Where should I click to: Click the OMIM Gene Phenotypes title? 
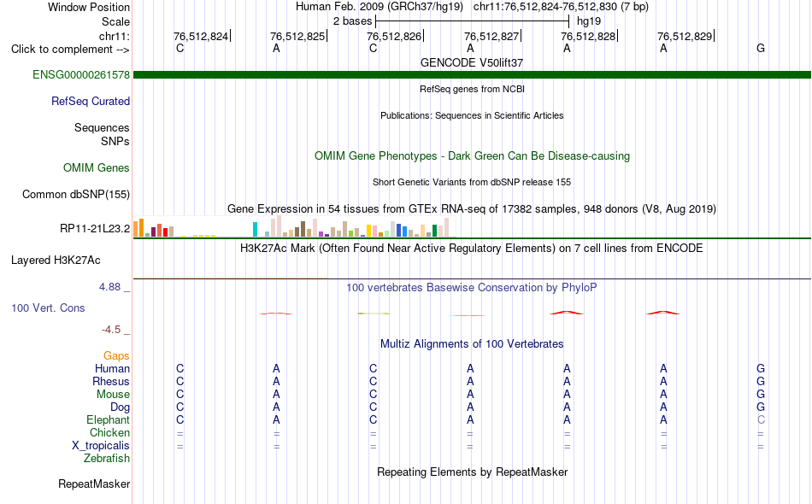tap(472, 155)
